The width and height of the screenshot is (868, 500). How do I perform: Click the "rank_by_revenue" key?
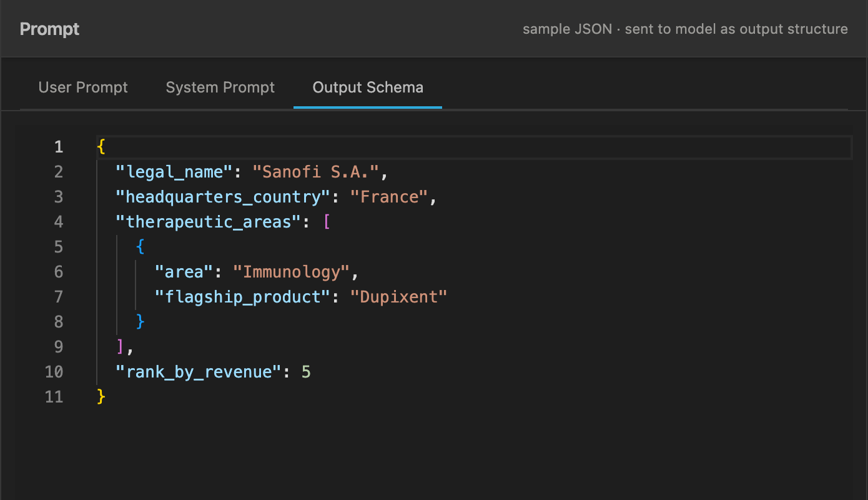199,372
